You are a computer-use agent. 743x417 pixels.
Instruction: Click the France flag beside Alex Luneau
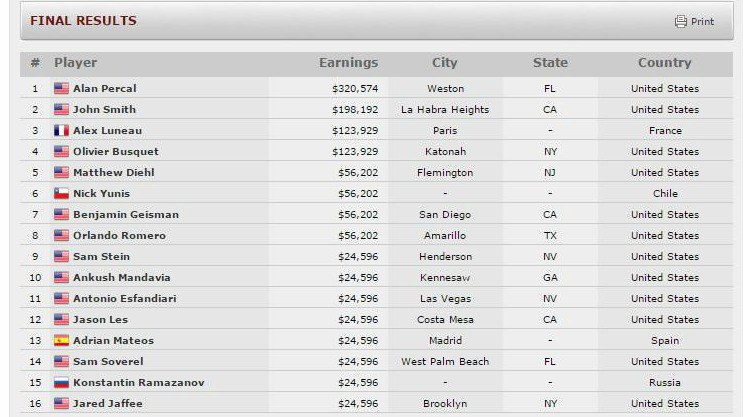click(x=61, y=131)
